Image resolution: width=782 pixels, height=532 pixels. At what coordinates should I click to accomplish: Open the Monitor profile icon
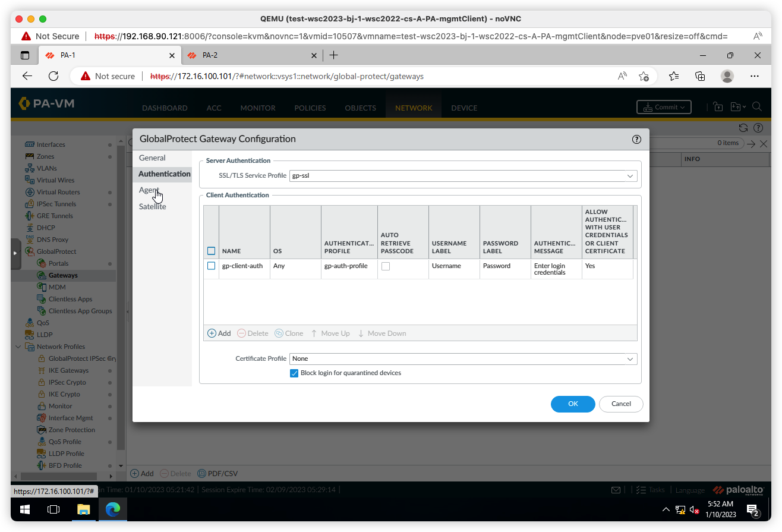tap(42, 406)
